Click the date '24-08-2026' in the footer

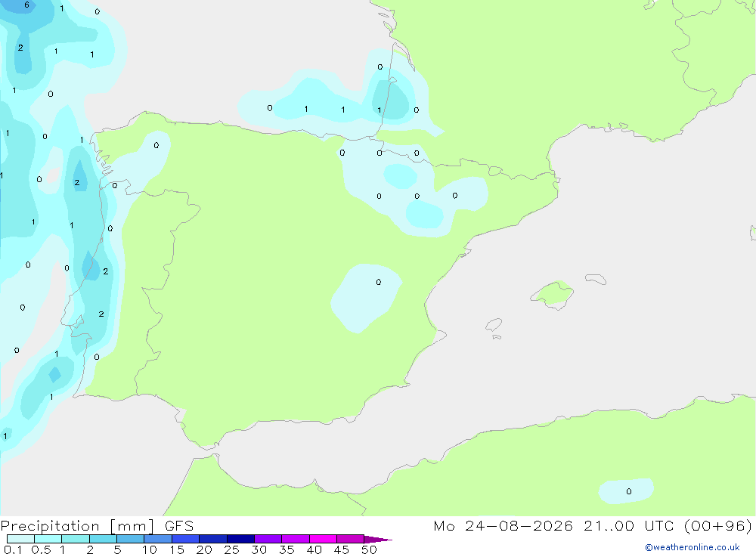point(519,526)
